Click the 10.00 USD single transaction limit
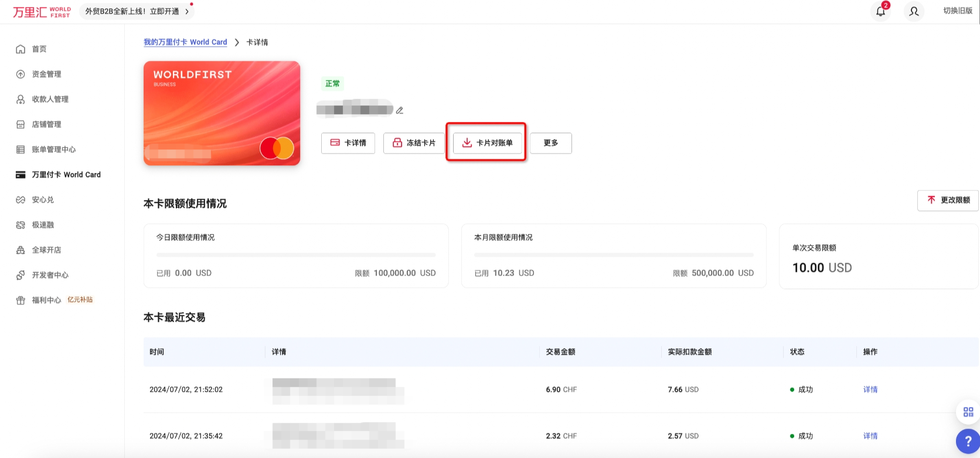The image size is (980, 458). pos(822,268)
